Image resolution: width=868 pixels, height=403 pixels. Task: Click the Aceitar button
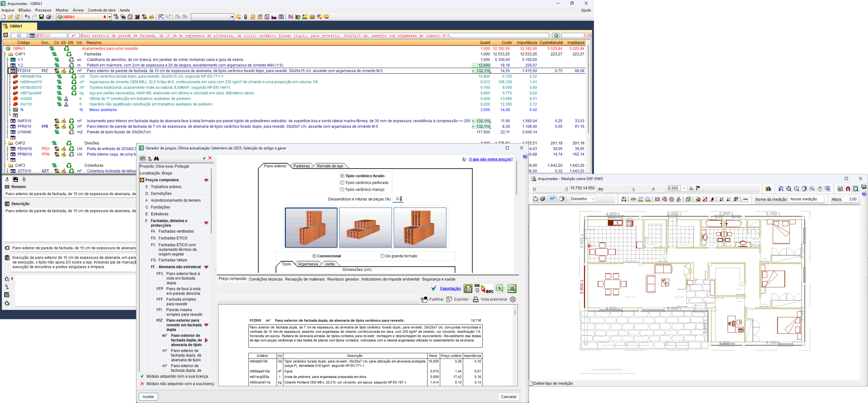(x=148, y=397)
